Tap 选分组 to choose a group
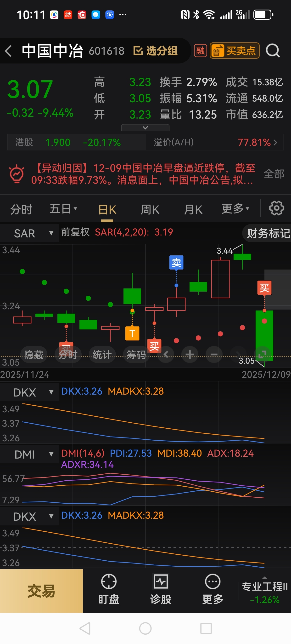 pyautogui.click(x=155, y=51)
